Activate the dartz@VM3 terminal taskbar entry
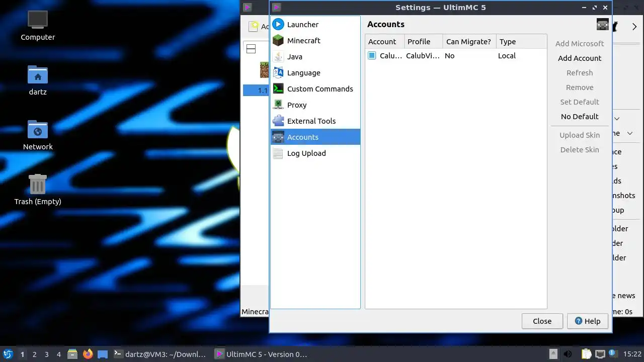This screenshot has height=362, width=644. coord(159,354)
